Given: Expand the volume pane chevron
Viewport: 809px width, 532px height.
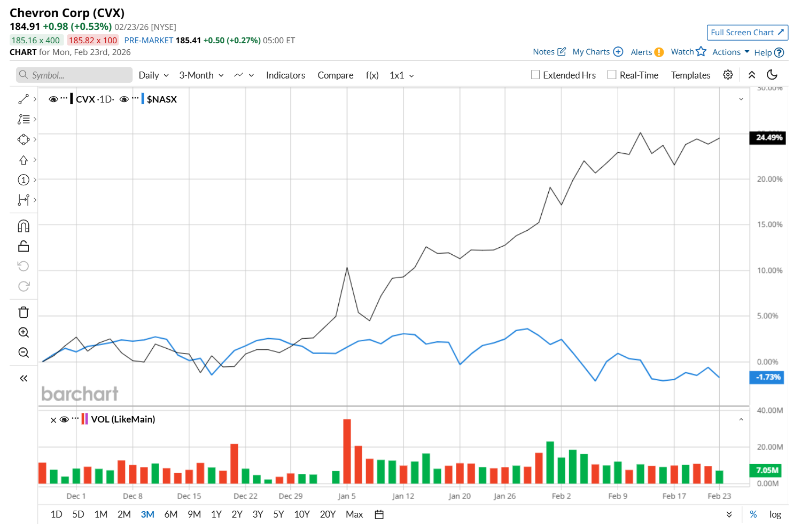Looking at the screenshot, I should pos(741,420).
